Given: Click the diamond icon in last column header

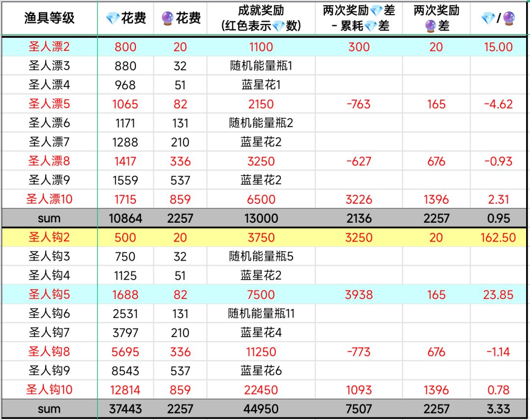Looking at the screenshot, I should (488, 18).
